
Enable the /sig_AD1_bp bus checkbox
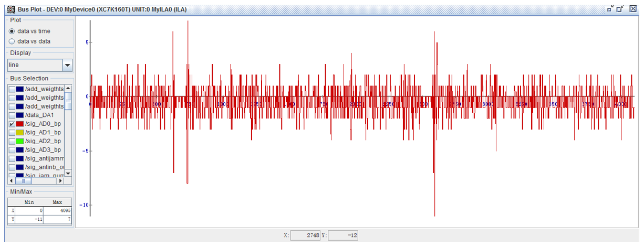pyautogui.click(x=12, y=133)
